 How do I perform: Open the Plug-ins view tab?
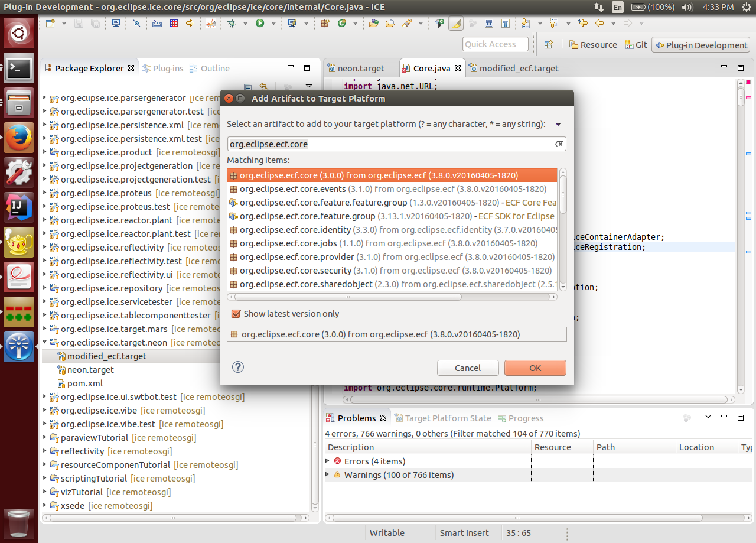coord(163,69)
